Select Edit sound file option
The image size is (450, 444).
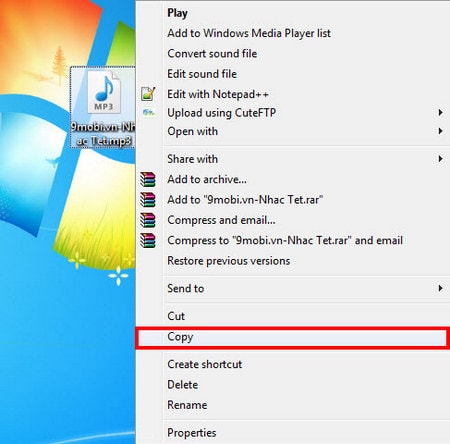pos(202,74)
